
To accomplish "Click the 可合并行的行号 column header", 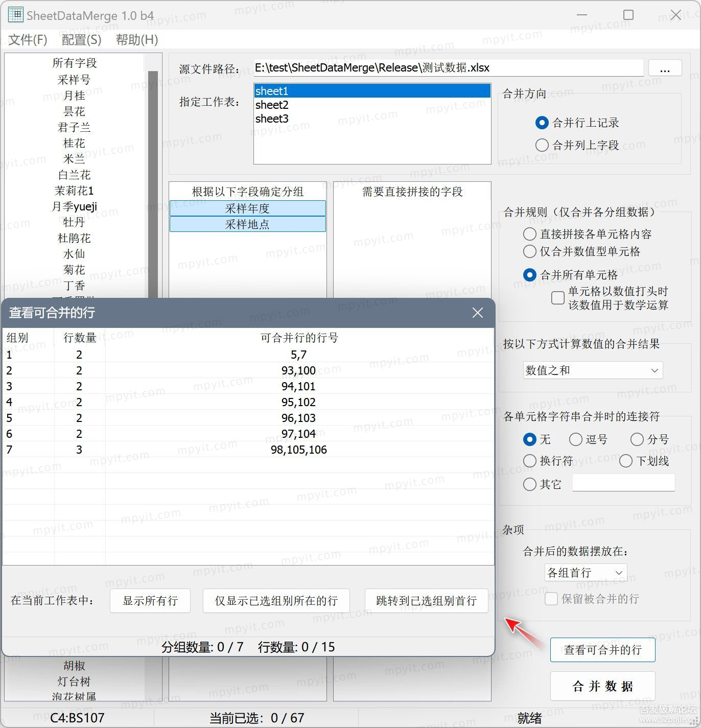I will (x=299, y=338).
